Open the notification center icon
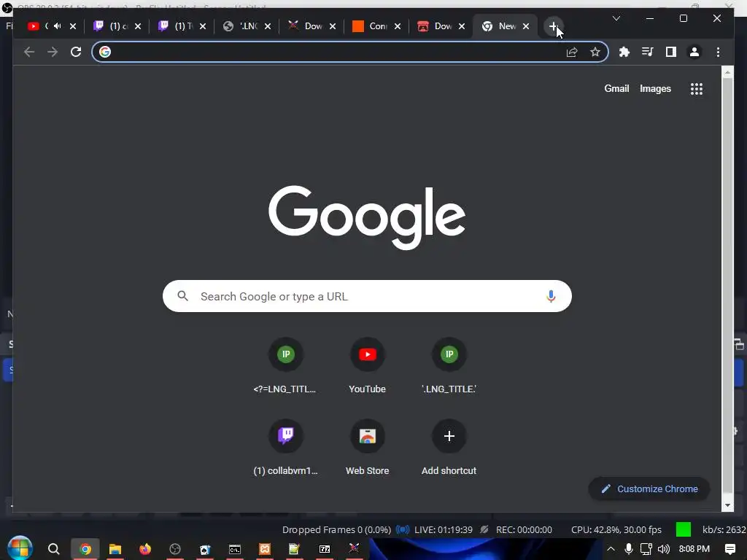747x560 pixels. [x=729, y=549]
